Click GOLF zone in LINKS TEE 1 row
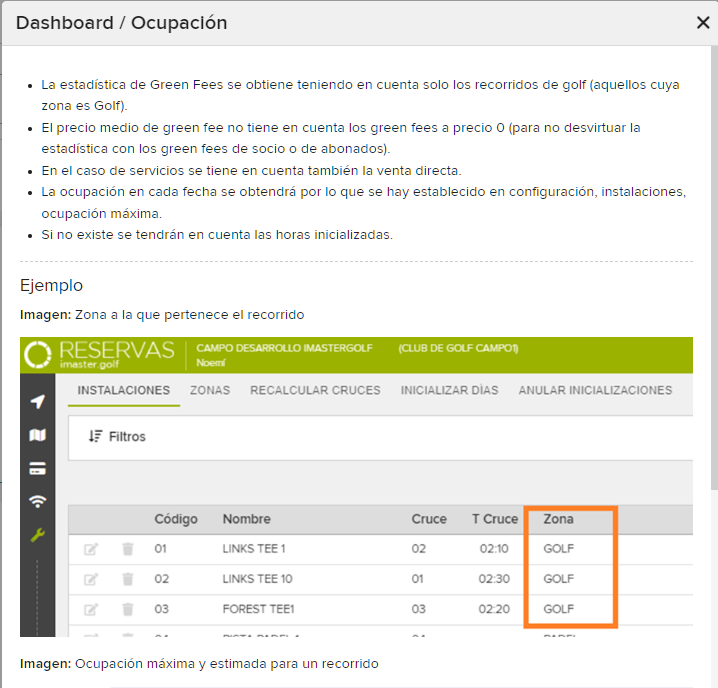This screenshot has height=688, width=718. click(558, 549)
